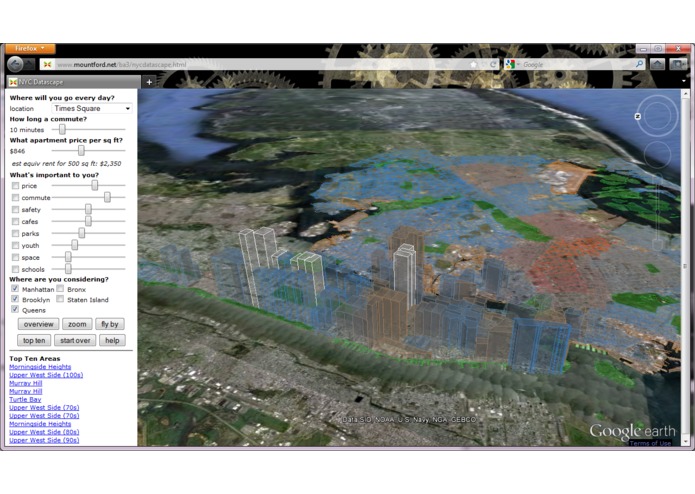The width and height of the screenshot is (695, 494).
Task: Click the vertical scrollbar down arrow
Action: pyautogui.click(x=686, y=441)
